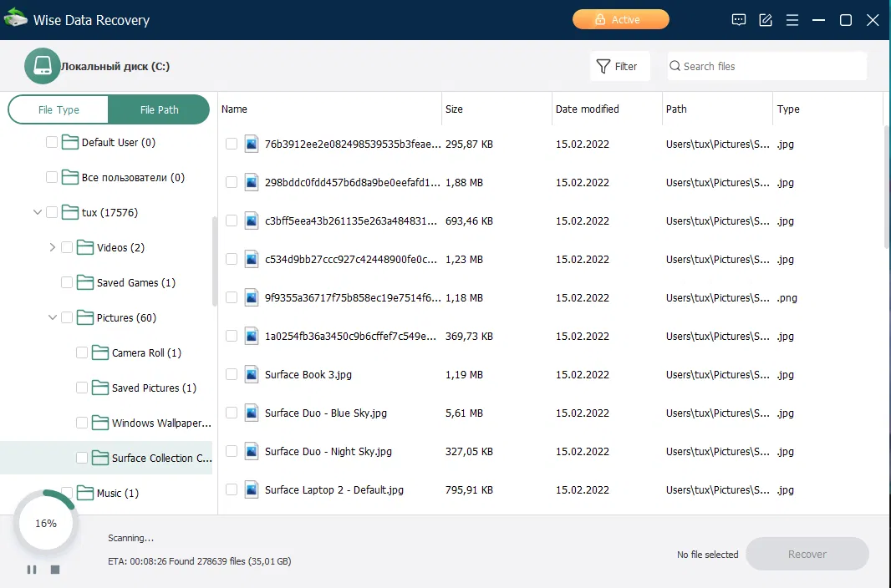The height and width of the screenshot is (588, 891).
Task: Click the Recover button
Action: coord(807,554)
